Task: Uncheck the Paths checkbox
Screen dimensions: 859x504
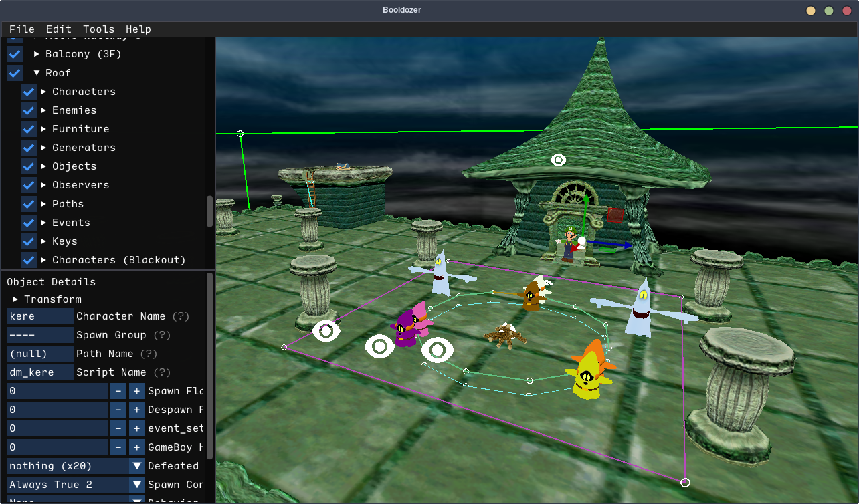Action: (x=29, y=204)
